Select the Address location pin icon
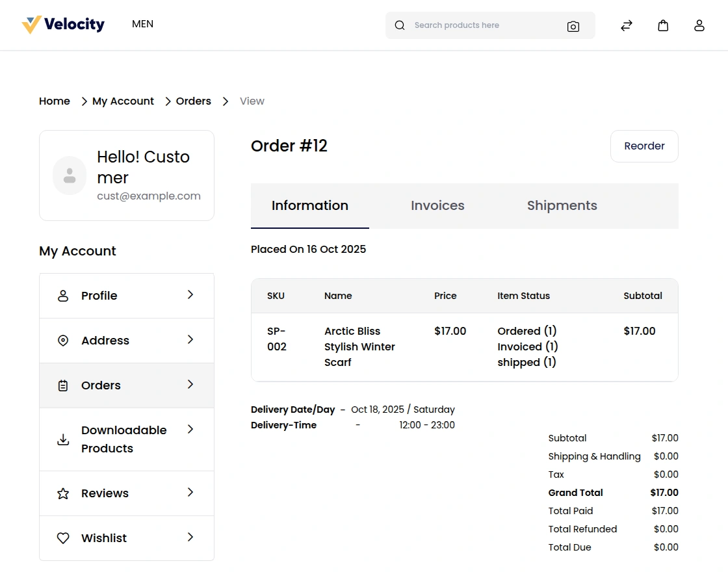Viewport: 728px width, 572px height. (63, 340)
